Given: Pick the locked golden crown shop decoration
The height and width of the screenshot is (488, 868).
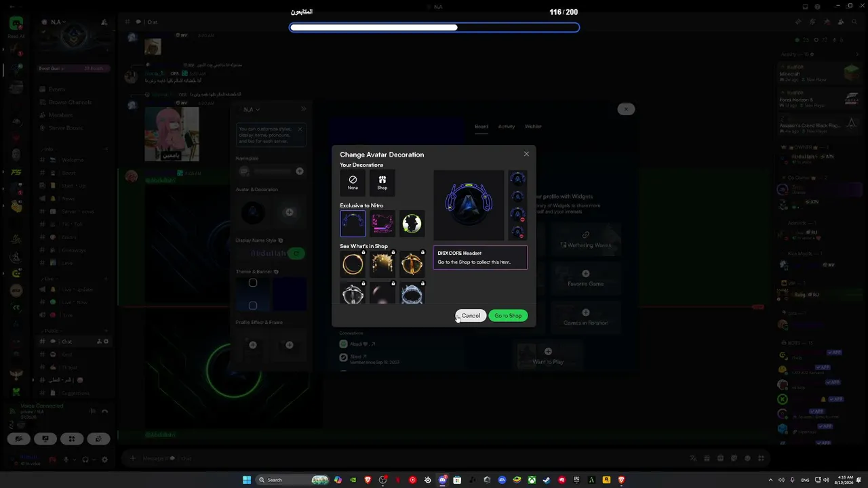Looking at the screenshot, I should 382,264.
